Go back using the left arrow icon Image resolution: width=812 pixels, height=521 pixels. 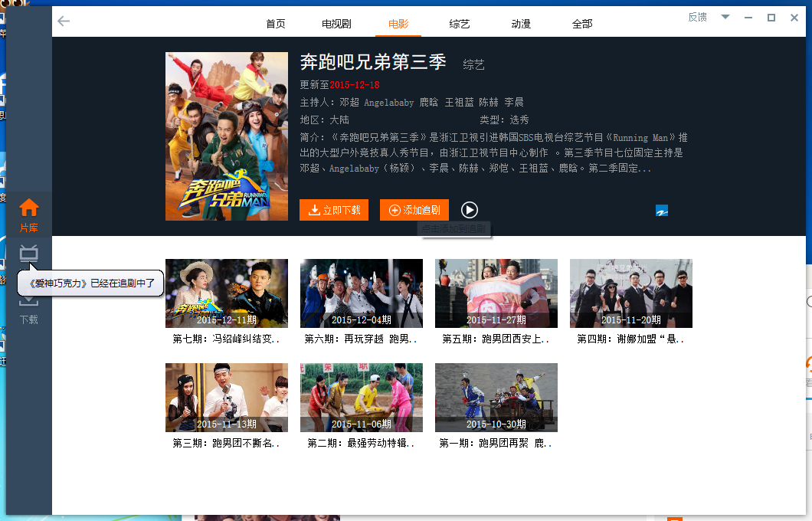[x=64, y=21]
